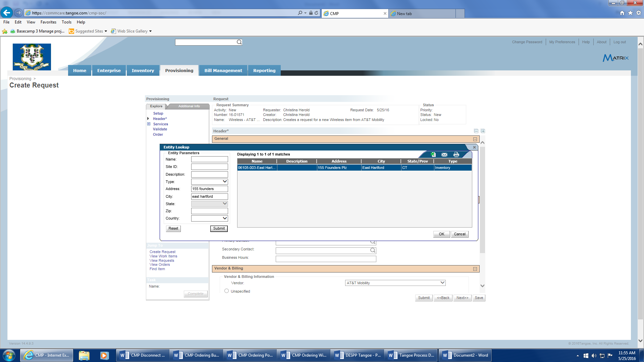
Task: Expand all header sections icon
Action: 483,131
